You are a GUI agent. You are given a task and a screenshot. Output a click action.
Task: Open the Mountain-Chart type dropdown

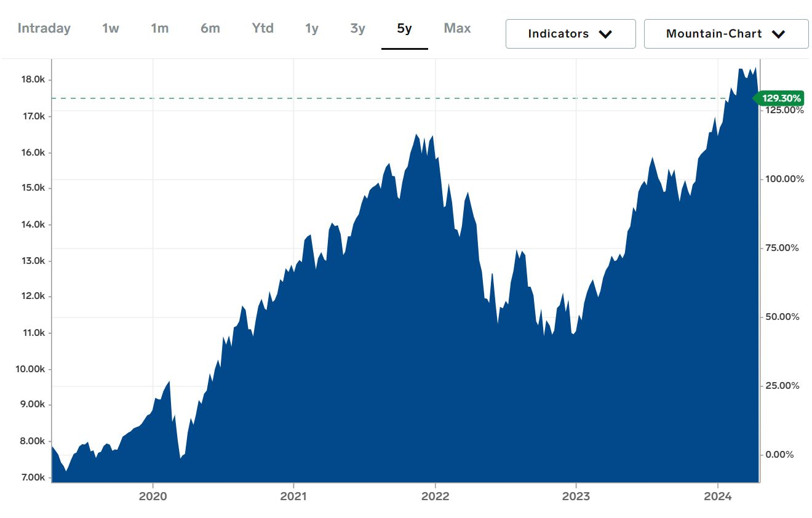725,34
